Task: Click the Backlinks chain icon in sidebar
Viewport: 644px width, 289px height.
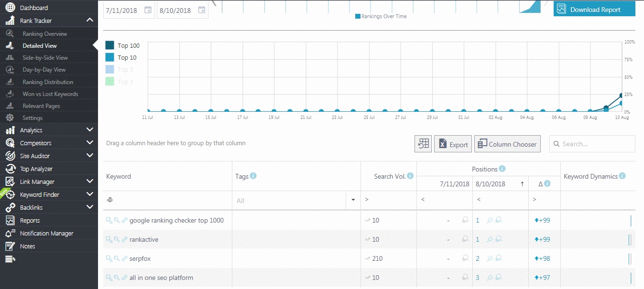Action: coord(10,207)
